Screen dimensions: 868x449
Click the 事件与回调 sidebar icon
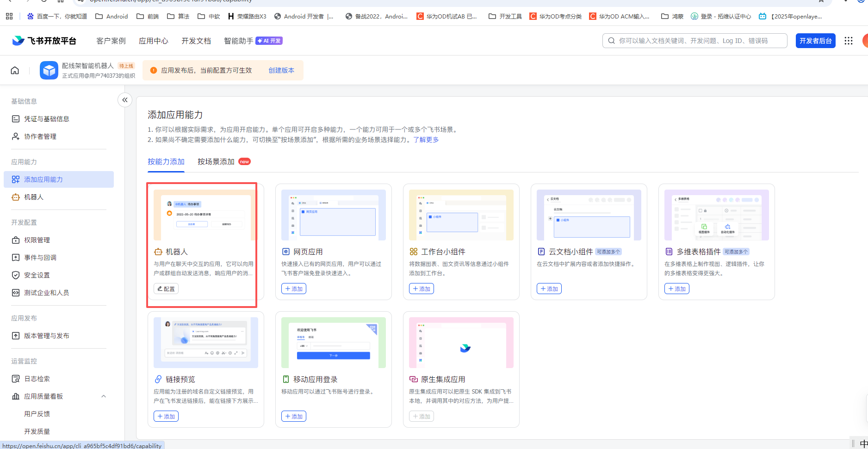pyautogui.click(x=16, y=258)
